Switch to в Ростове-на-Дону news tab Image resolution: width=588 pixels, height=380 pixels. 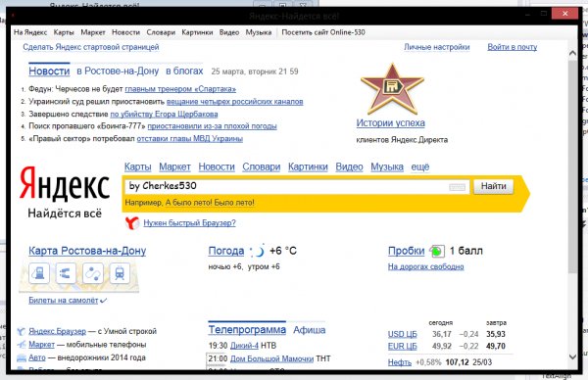point(118,71)
